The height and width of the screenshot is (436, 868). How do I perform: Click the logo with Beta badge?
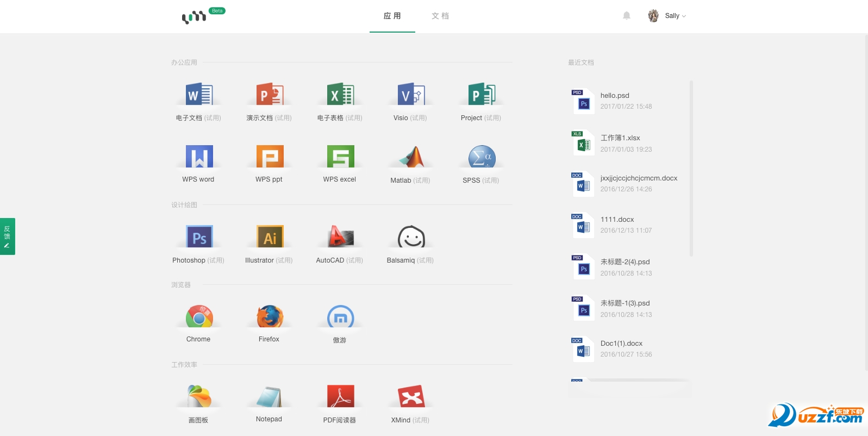(x=203, y=16)
